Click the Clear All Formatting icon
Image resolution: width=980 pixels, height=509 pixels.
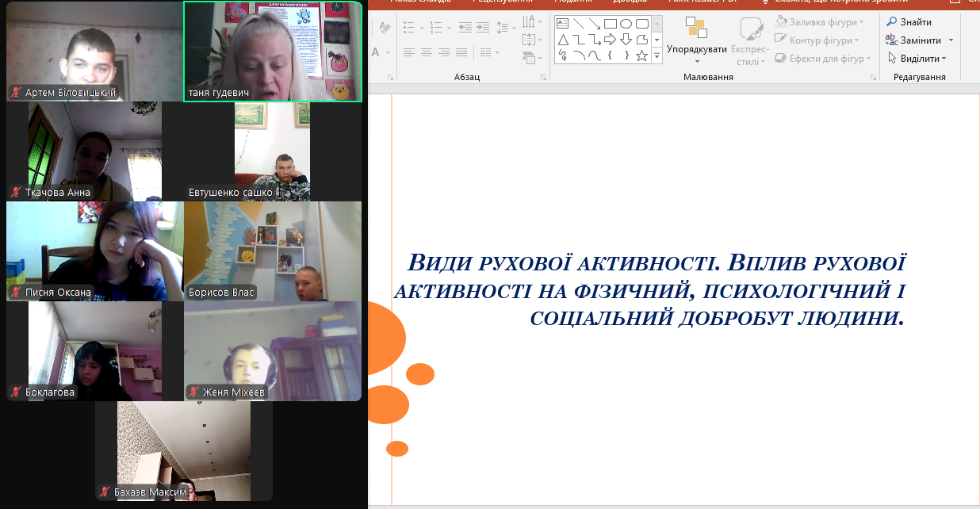tap(385, 28)
